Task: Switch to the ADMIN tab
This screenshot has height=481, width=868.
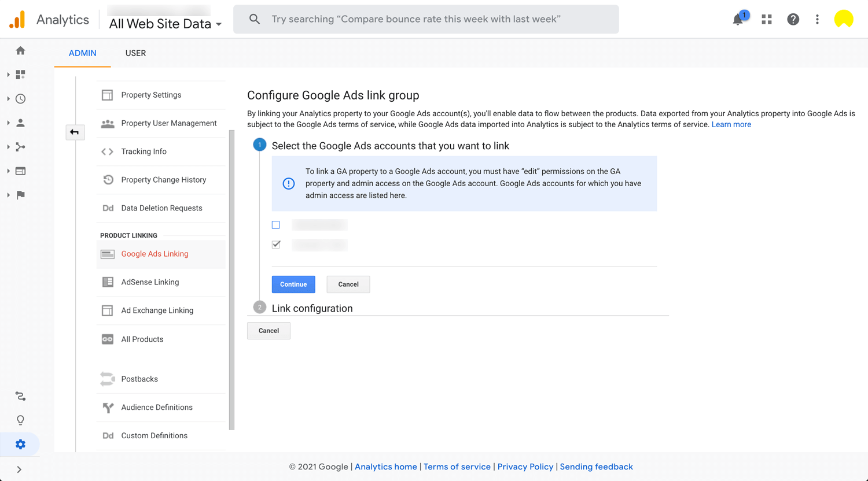Action: [83, 53]
